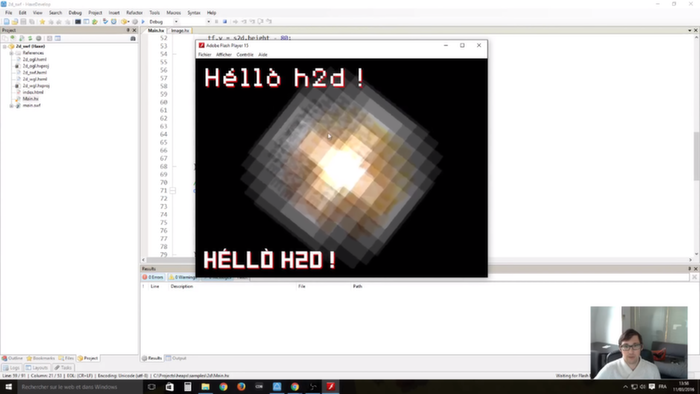Click the Open File folder icon
The height and width of the screenshot is (394, 700).
15,21
